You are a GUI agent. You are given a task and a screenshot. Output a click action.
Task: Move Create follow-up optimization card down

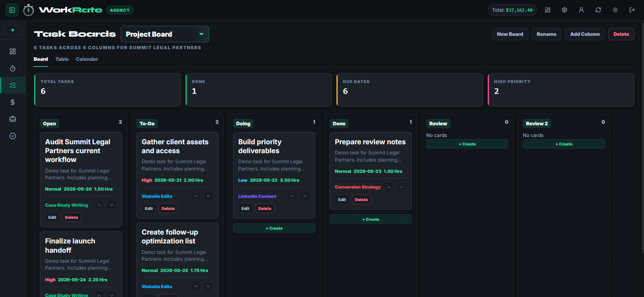tap(208, 287)
